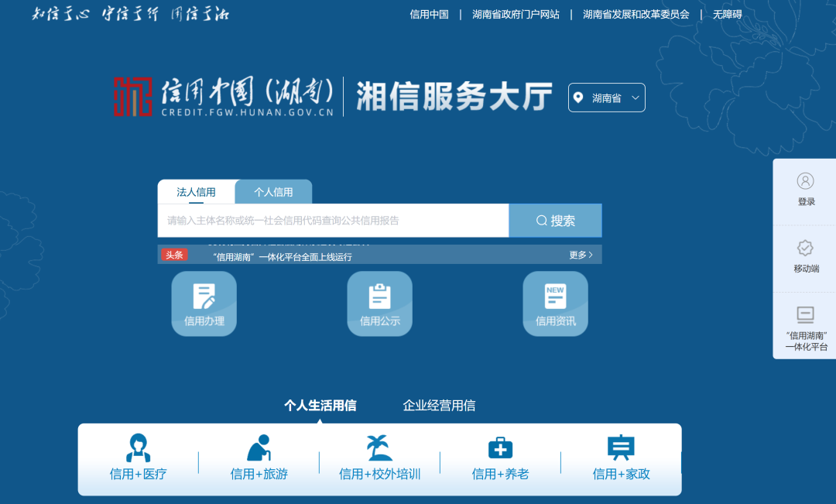Open the 信用+家政 service icon

(x=621, y=448)
